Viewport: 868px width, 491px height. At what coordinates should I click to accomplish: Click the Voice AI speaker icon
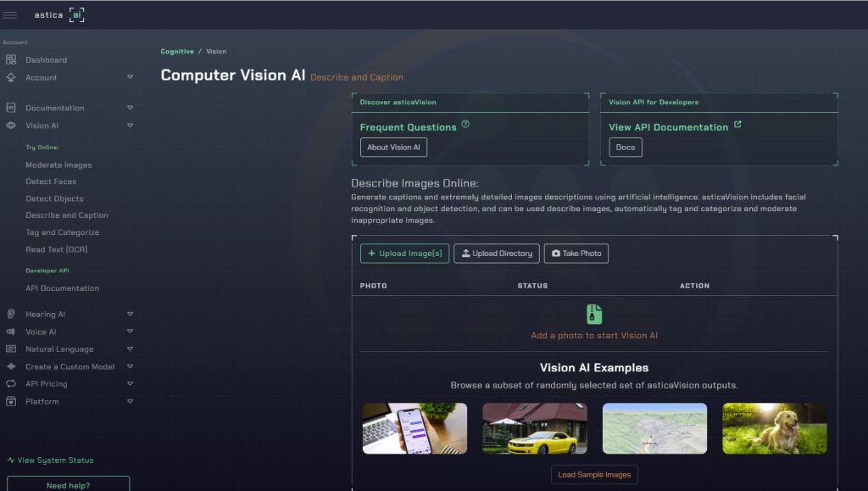11,332
